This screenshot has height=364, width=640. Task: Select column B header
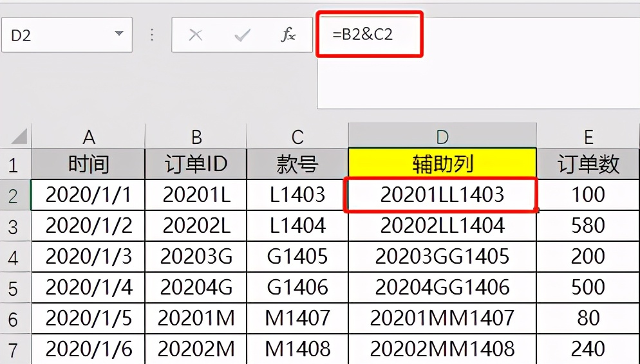196,136
